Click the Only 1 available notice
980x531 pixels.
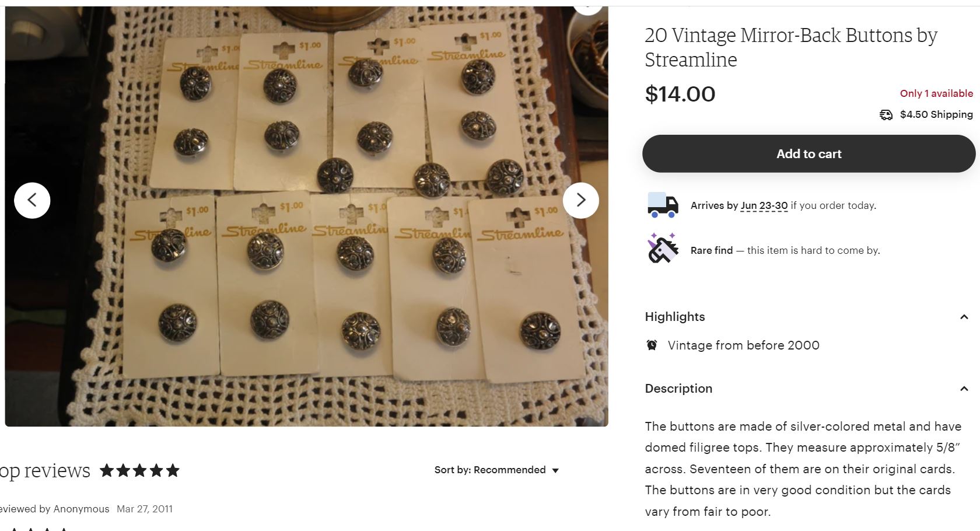pos(936,93)
